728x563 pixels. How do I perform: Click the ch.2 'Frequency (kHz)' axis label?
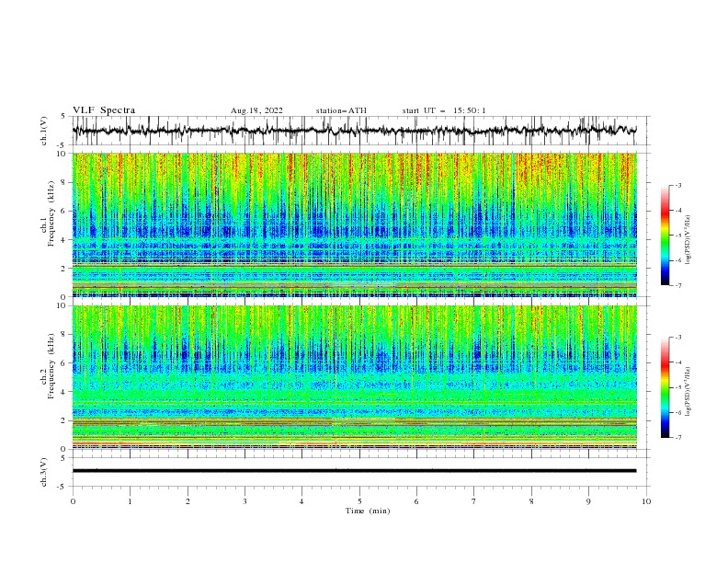coord(51,366)
